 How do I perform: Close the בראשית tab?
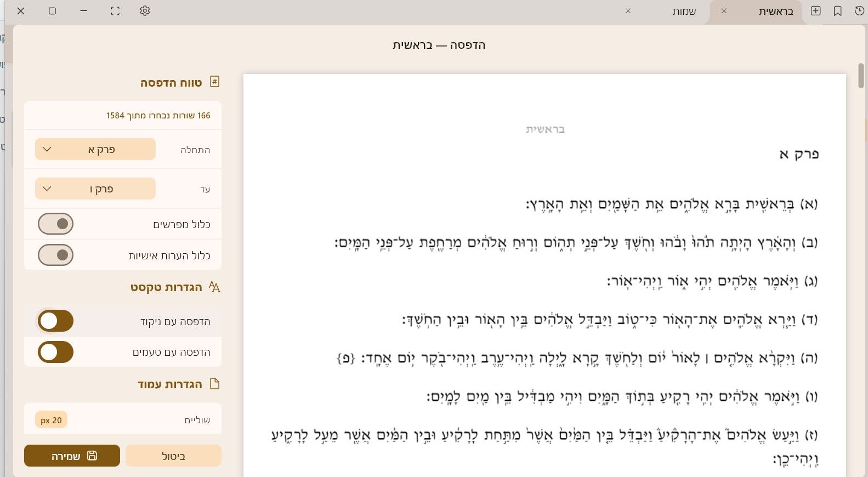(724, 11)
